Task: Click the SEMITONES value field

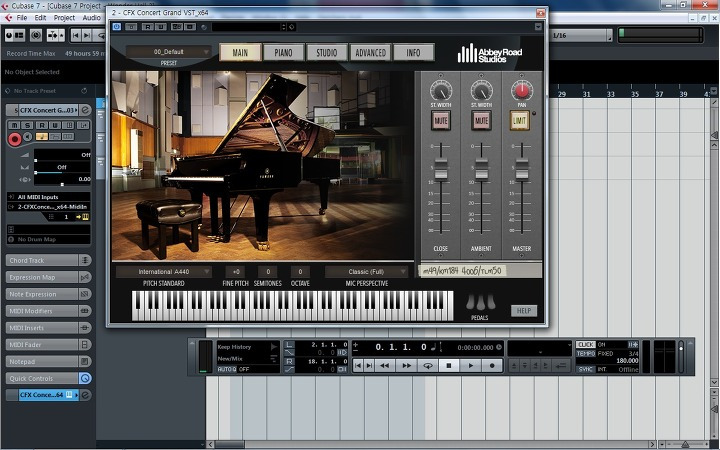Action: point(268,272)
